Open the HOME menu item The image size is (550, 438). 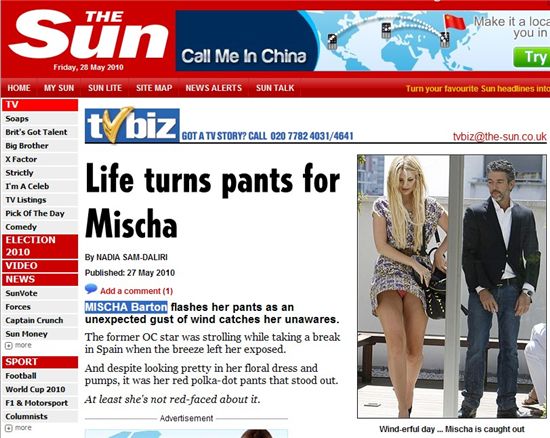pyautogui.click(x=19, y=88)
